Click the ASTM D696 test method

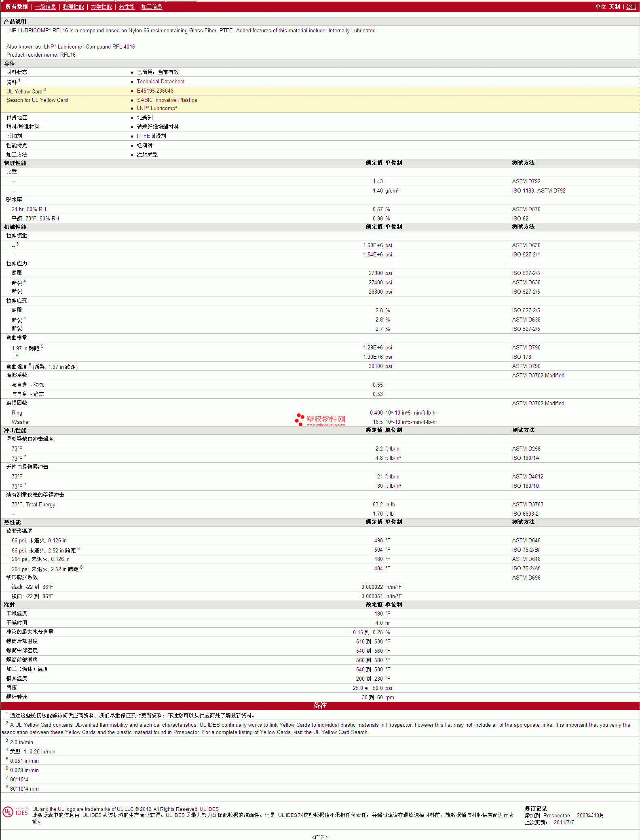526,578
